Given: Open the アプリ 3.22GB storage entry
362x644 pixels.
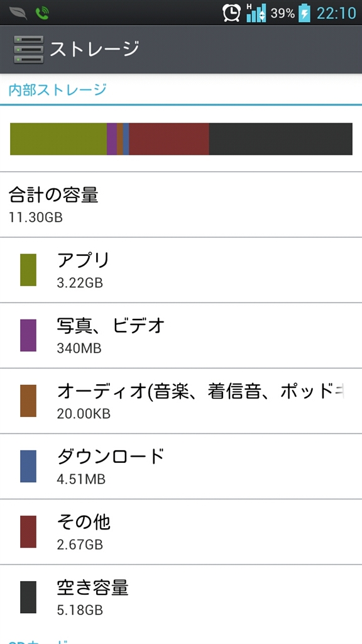Looking at the screenshot, I should [181, 270].
